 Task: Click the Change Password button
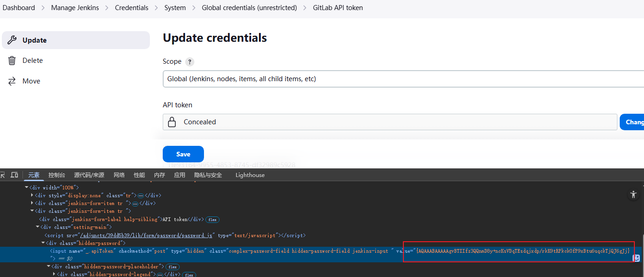click(632, 122)
